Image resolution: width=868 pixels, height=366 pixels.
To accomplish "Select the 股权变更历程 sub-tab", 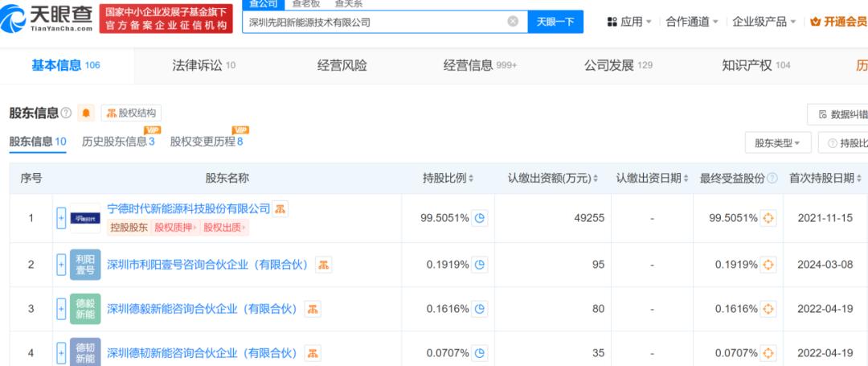I will tap(207, 142).
